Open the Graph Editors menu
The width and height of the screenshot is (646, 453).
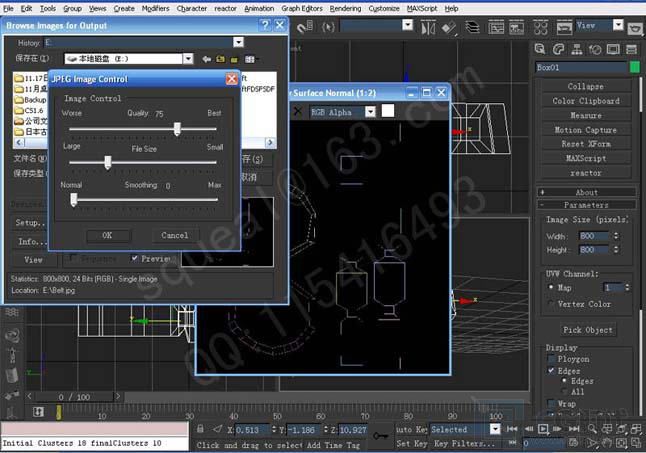(x=302, y=8)
